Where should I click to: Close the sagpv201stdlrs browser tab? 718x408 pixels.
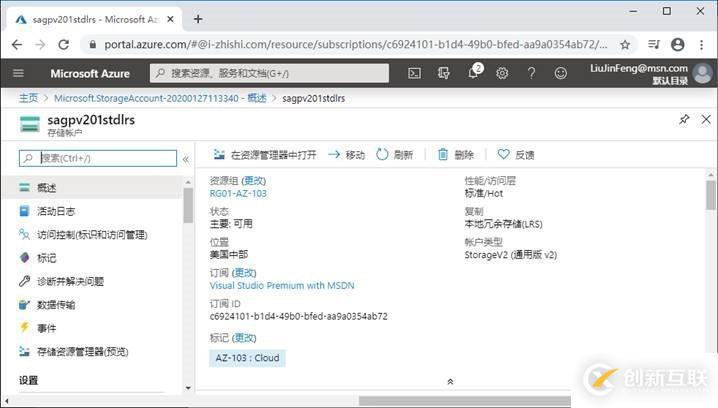pos(170,19)
